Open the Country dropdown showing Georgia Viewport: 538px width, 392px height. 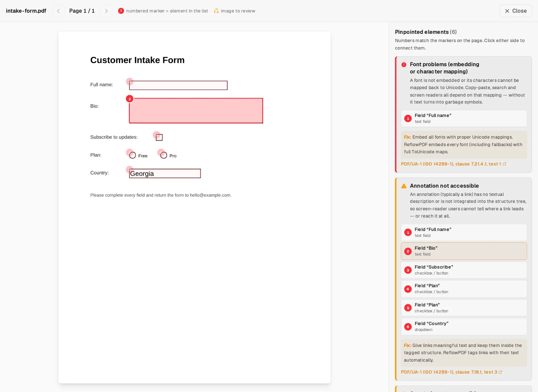165,173
